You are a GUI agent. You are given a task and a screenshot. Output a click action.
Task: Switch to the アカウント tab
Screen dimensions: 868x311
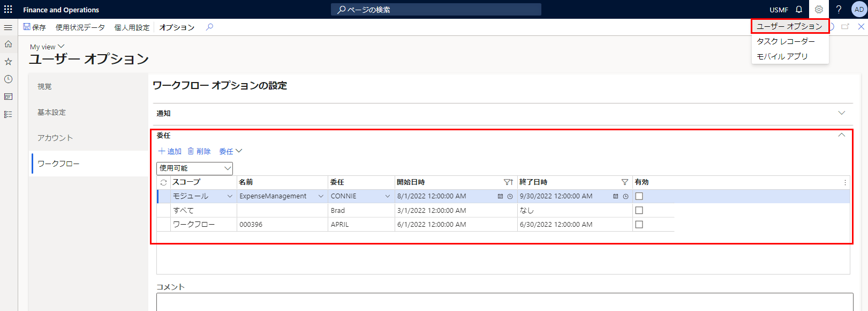pos(55,138)
